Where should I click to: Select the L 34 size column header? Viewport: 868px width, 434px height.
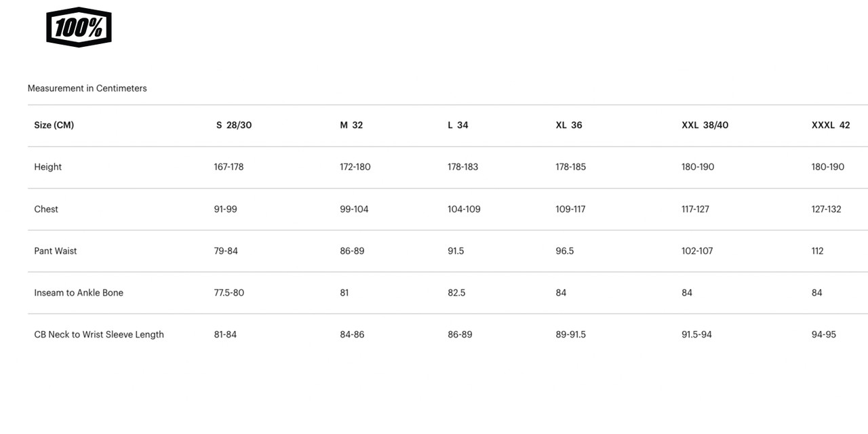(458, 125)
